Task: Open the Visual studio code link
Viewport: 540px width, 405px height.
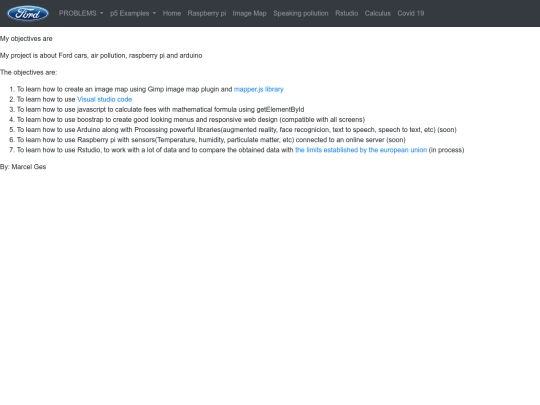Action: tap(104, 99)
